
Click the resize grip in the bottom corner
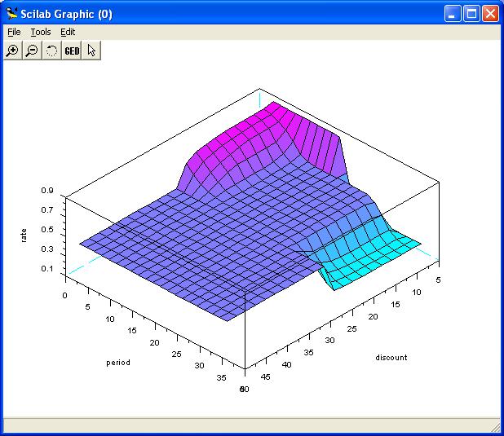496,428
